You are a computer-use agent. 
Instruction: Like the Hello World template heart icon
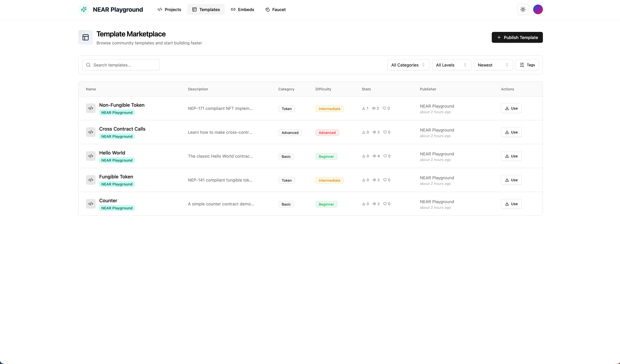click(x=385, y=156)
